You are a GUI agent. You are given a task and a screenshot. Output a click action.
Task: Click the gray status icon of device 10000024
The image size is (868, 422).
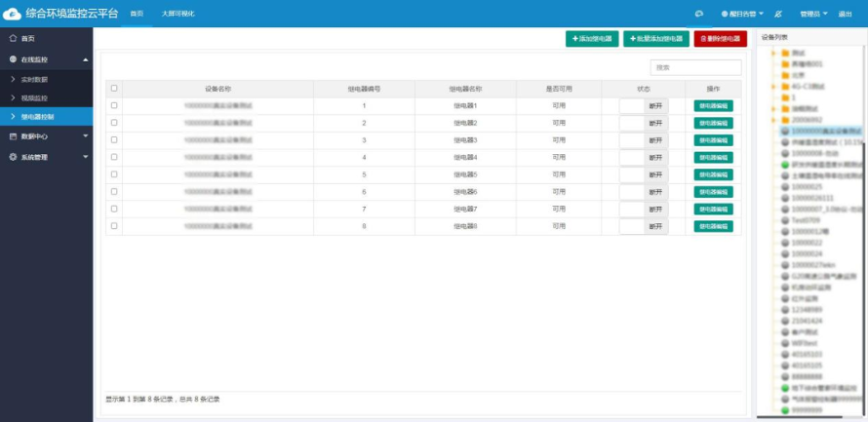click(784, 253)
